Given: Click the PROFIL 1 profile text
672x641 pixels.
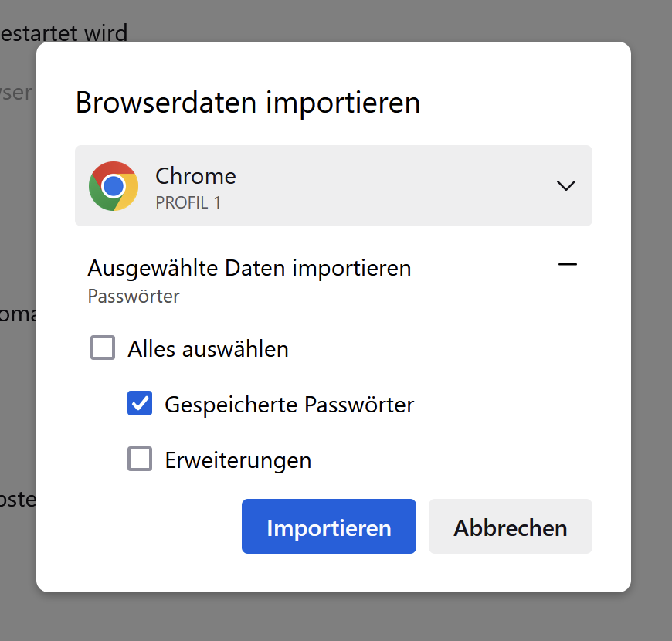Looking at the screenshot, I should [188, 203].
